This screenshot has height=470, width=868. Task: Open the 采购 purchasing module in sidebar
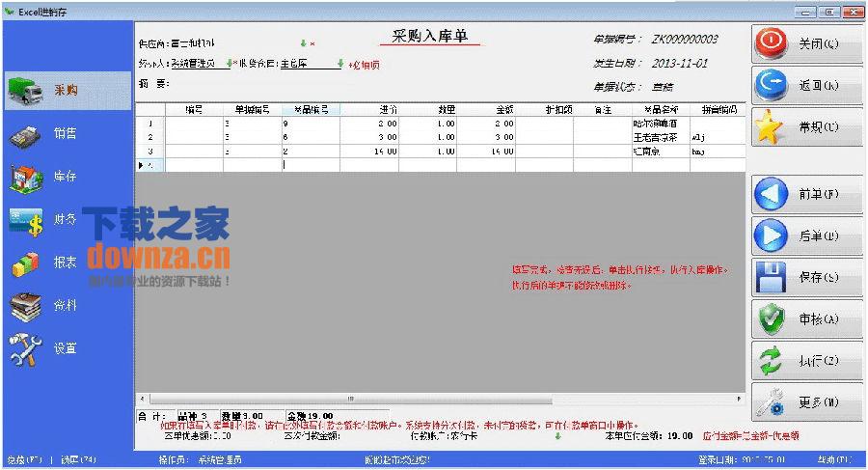tap(68, 91)
